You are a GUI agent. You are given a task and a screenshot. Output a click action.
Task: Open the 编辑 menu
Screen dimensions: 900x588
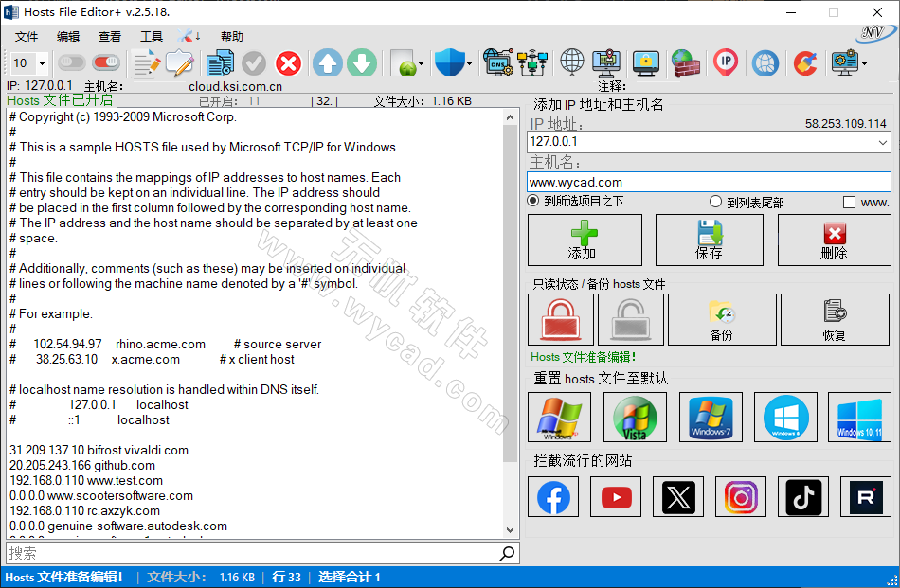pos(67,37)
